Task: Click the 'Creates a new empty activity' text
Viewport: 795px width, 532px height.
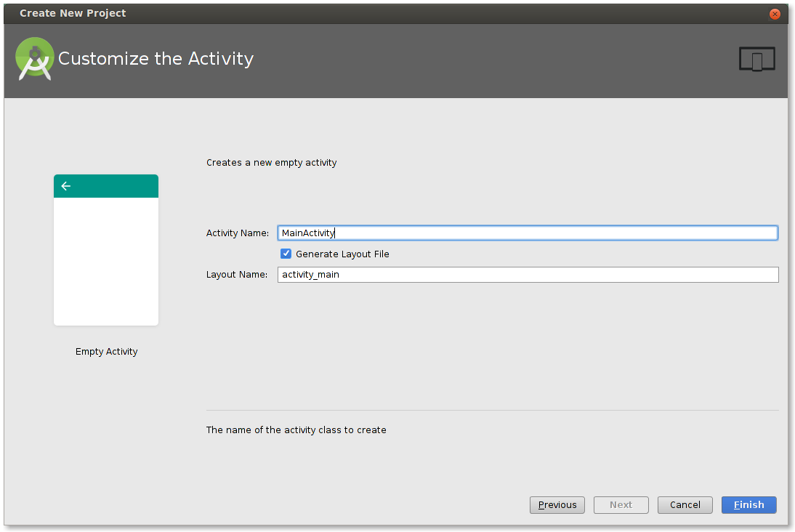Action: pyautogui.click(x=271, y=163)
